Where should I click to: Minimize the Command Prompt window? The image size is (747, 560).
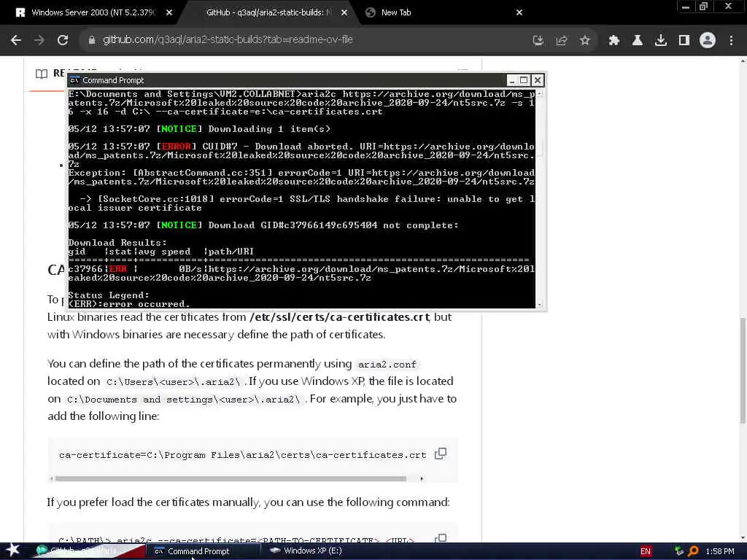[511, 80]
